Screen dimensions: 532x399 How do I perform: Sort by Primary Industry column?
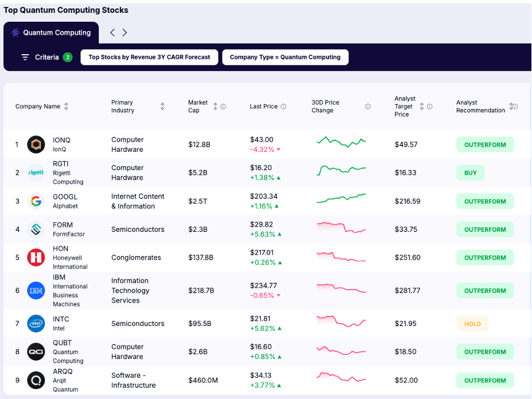(162, 106)
